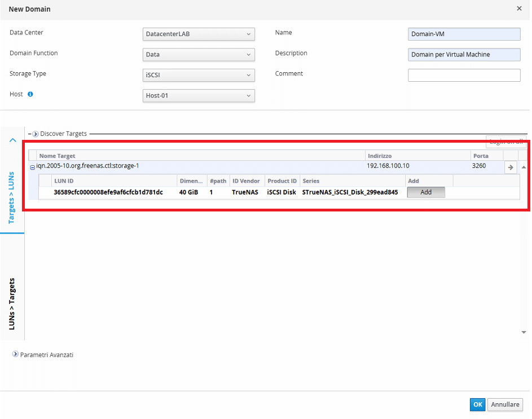This screenshot has width=532, height=419.
Task: Open the Host dropdown showing Host-01
Action: 199,95
